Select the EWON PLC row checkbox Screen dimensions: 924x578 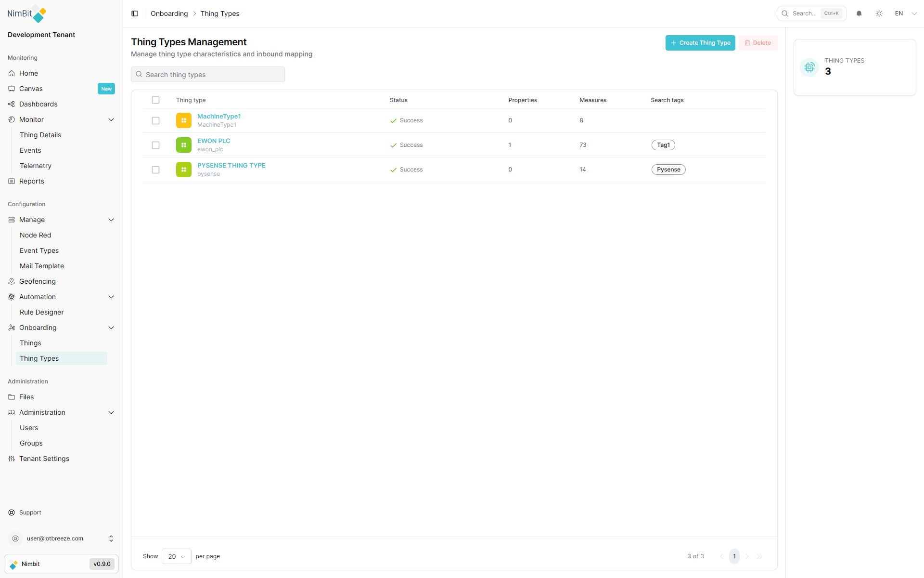coord(155,145)
